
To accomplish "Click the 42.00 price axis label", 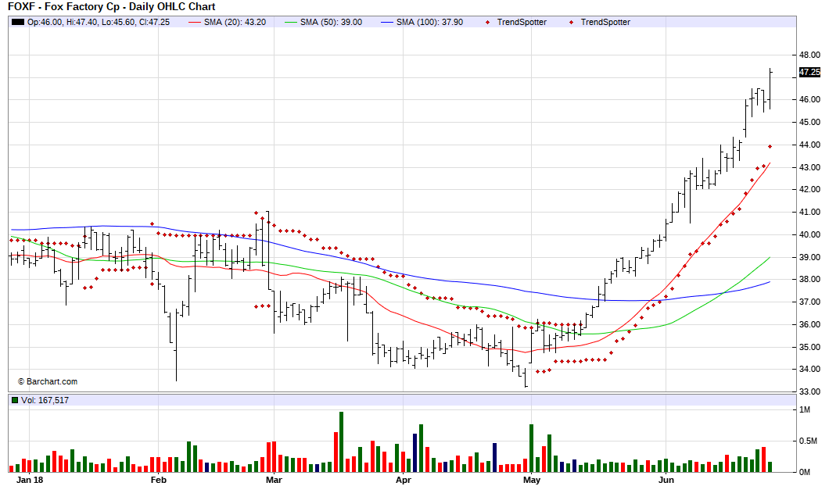I will [x=810, y=189].
